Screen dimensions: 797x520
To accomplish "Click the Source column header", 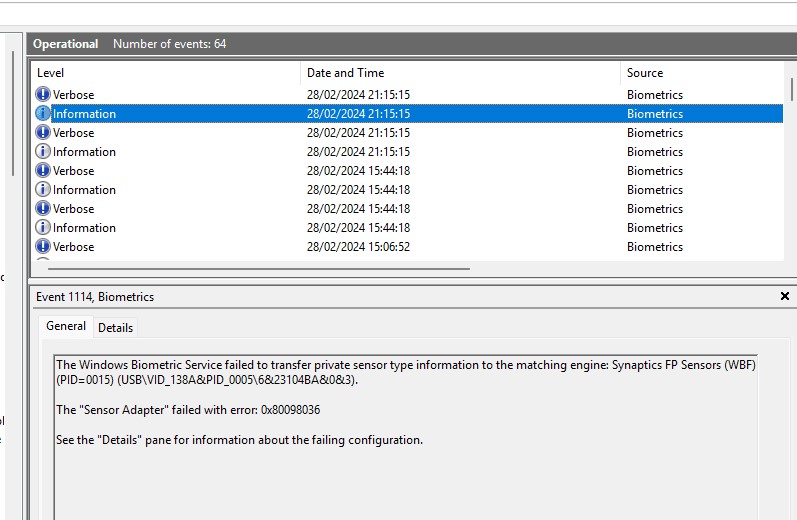I will click(701, 73).
